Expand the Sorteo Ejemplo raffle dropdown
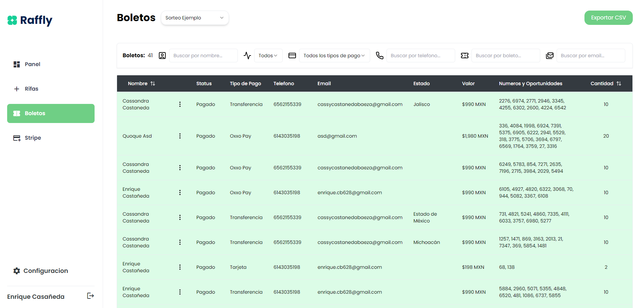This screenshot has height=308, width=644. coord(195,18)
